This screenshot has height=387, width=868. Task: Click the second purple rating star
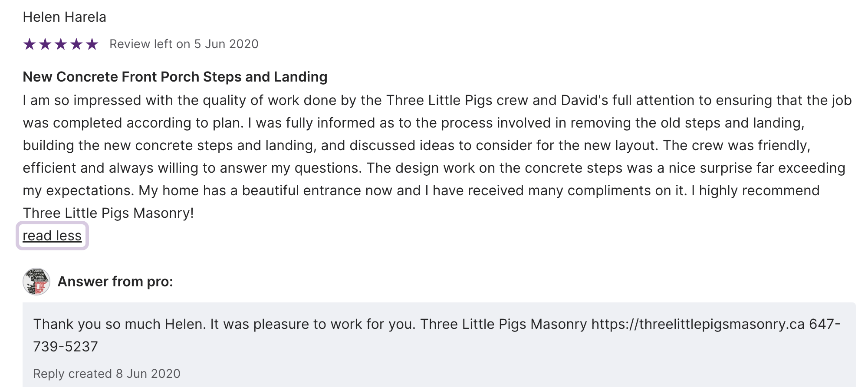click(45, 44)
